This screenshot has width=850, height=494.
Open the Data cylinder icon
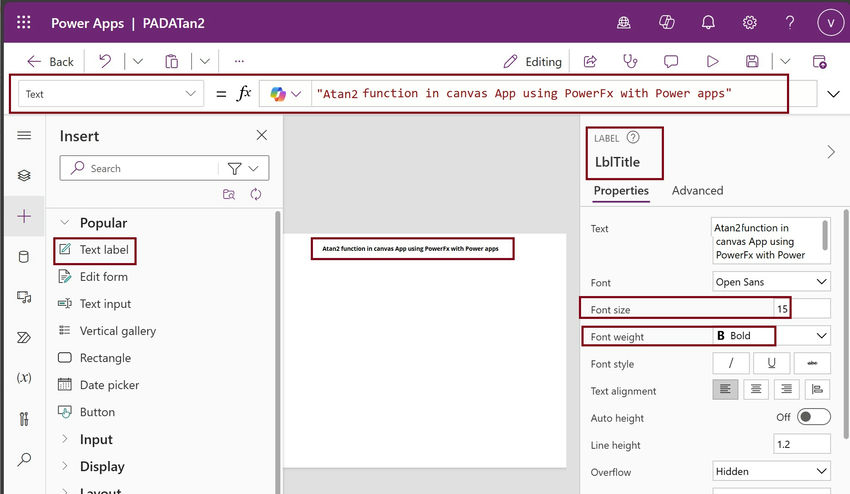(24, 256)
